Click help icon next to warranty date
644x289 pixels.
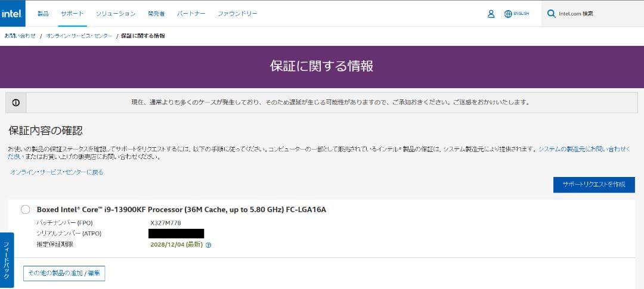click(x=209, y=245)
